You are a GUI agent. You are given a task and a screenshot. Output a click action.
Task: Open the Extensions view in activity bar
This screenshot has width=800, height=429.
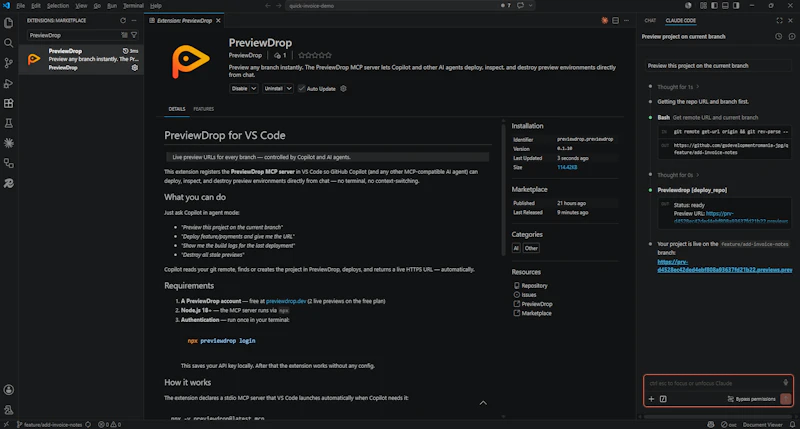8,103
